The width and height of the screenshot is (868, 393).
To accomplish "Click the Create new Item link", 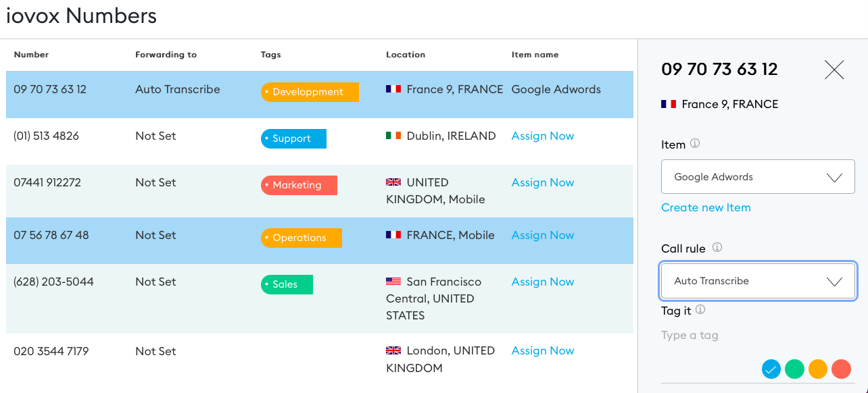I will 706,207.
